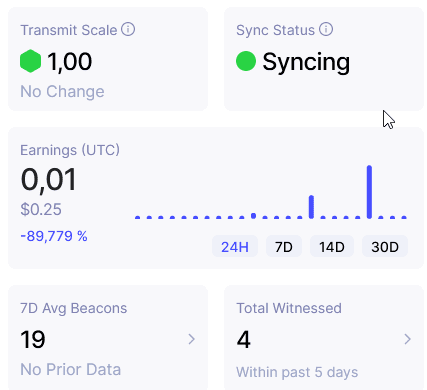This screenshot has width=427, height=390.
Task: Click the 7D Avg Beacons heading
Action: point(74,308)
